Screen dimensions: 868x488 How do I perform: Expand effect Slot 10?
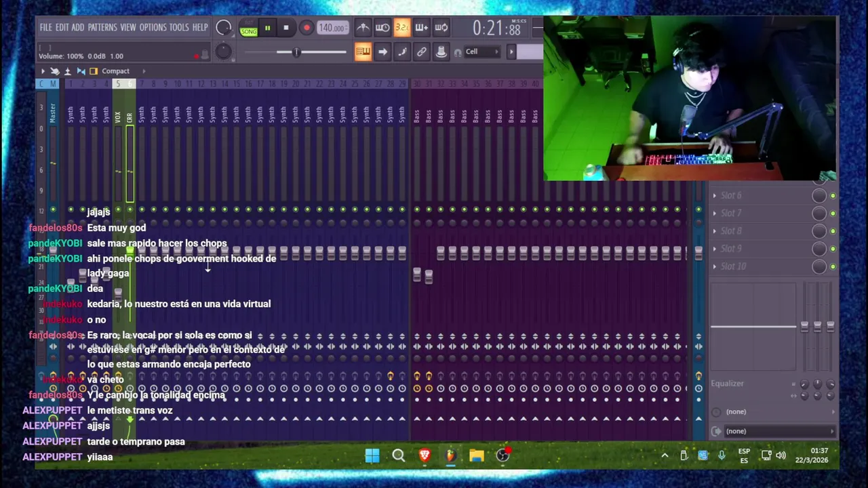[714, 266]
